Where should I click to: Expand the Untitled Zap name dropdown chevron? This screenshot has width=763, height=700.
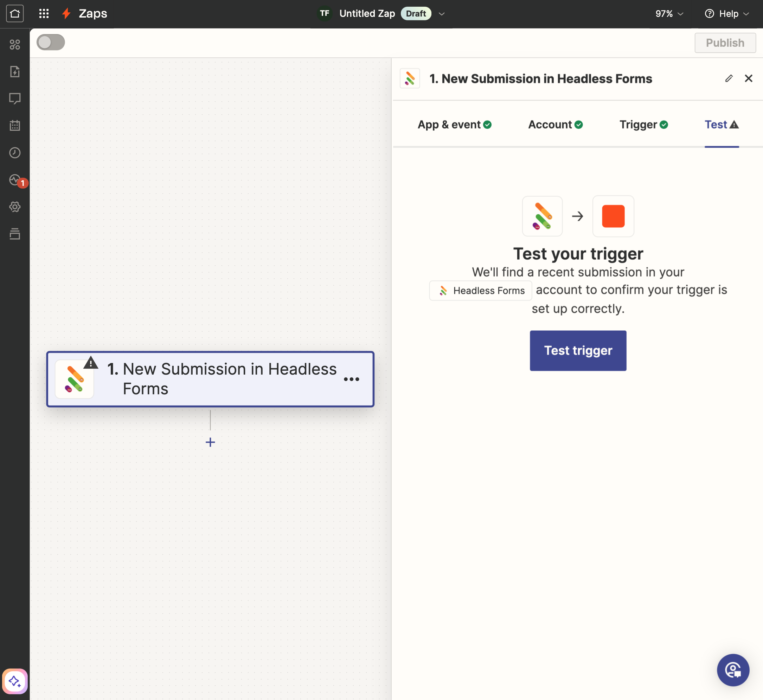pos(442,14)
